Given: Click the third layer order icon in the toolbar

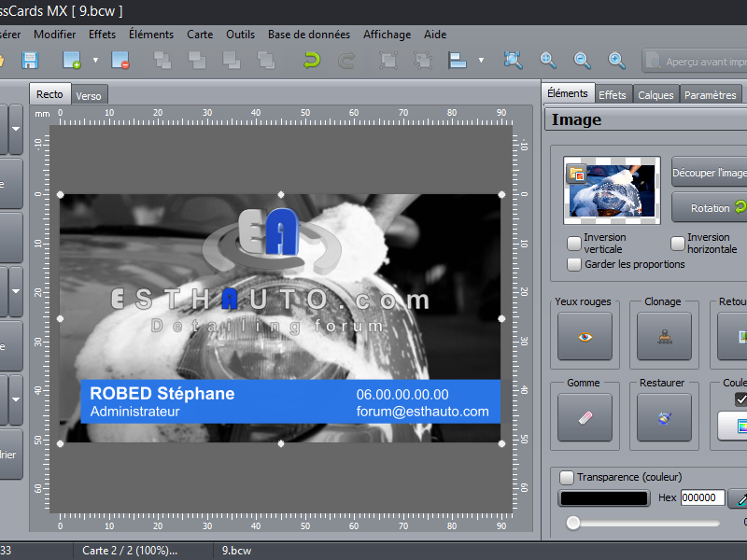Looking at the screenshot, I should click(x=232, y=61).
